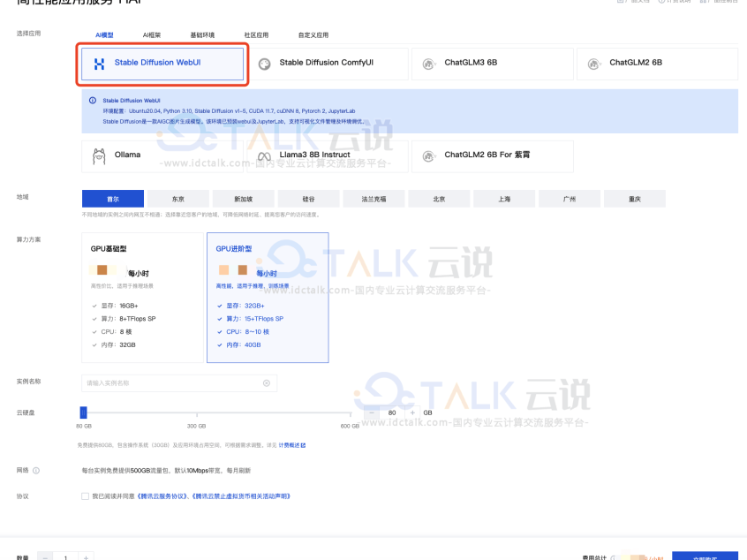This screenshot has height=560, width=747.
Task: Click the Meta logo beside Llama3
Action: (x=264, y=155)
